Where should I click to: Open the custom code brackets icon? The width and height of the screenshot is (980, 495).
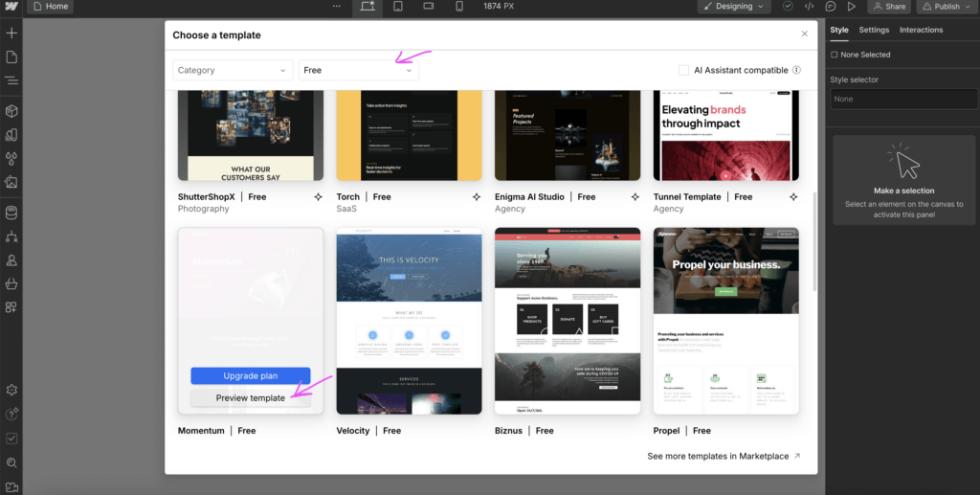point(810,7)
